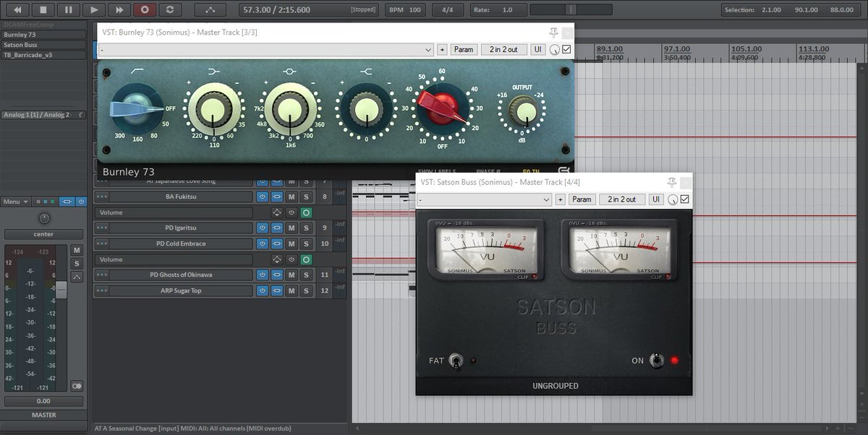
Task: Mute the PD Igaritsu track
Action: click(x=292, y=228)
